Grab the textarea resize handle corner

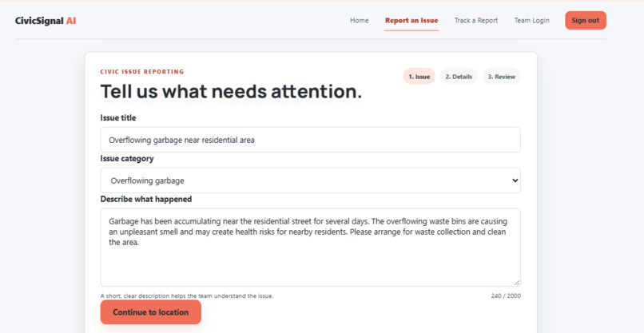516,283
